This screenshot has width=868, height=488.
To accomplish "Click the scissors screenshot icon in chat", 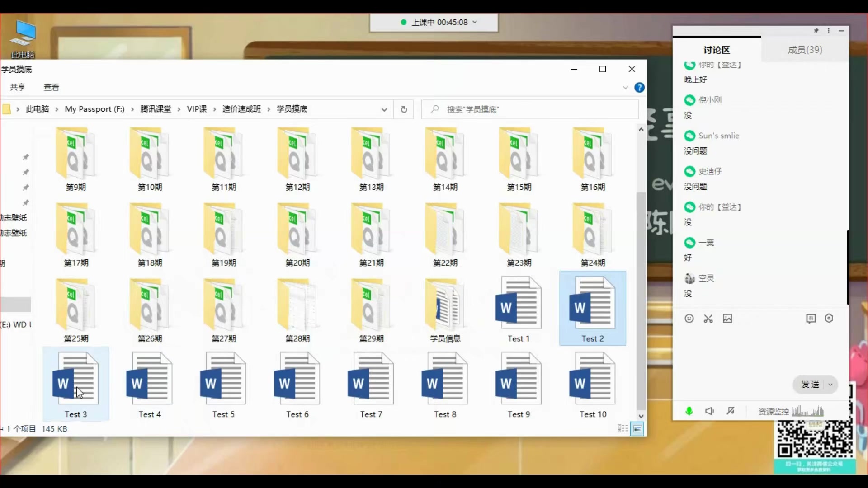I will coord(708,319).
